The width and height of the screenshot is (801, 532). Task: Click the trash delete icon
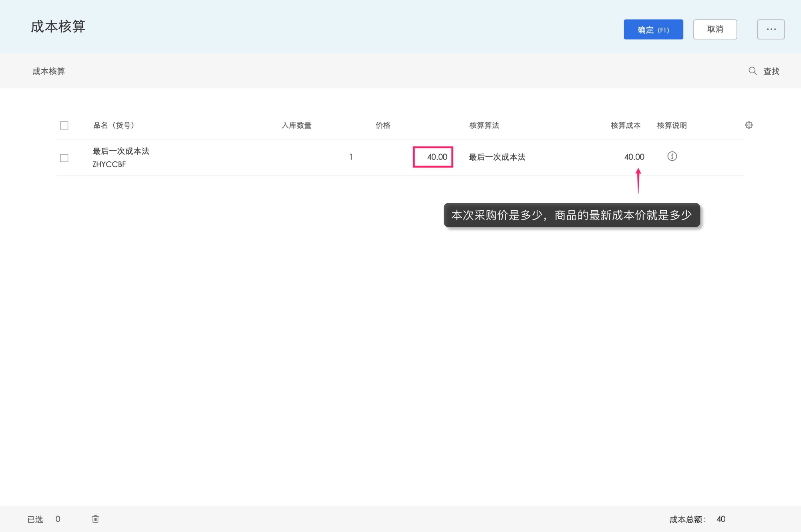coord(95,519)
